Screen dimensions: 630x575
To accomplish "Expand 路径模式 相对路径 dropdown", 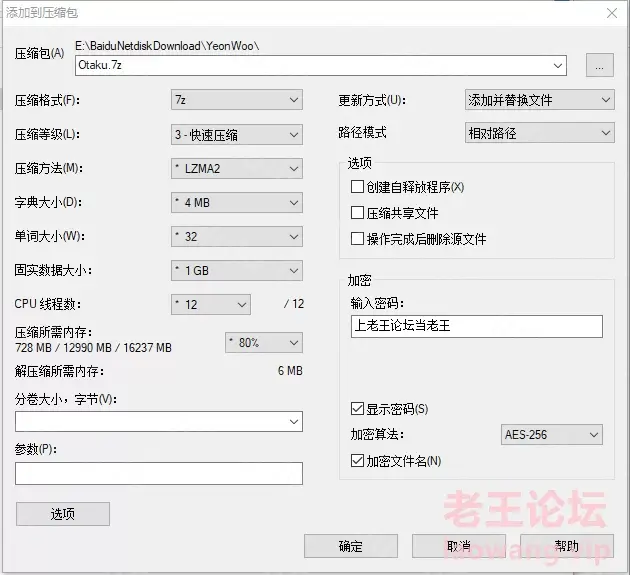I will (540, 133).
